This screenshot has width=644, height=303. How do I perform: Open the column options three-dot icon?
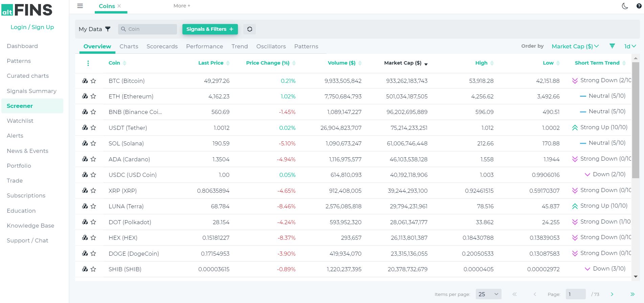coord(88,63)
